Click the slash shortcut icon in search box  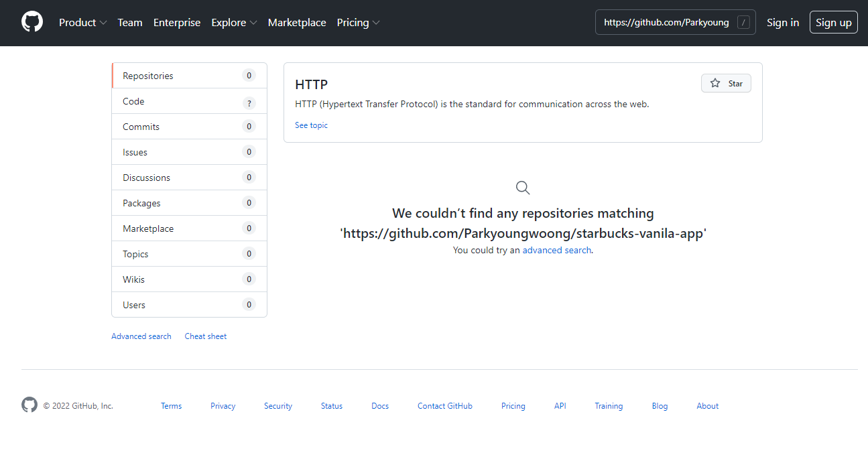click(x=743, y=22)
